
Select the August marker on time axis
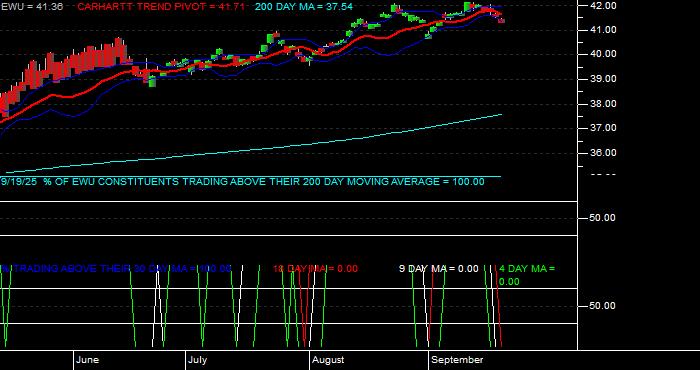coord(328,360)
